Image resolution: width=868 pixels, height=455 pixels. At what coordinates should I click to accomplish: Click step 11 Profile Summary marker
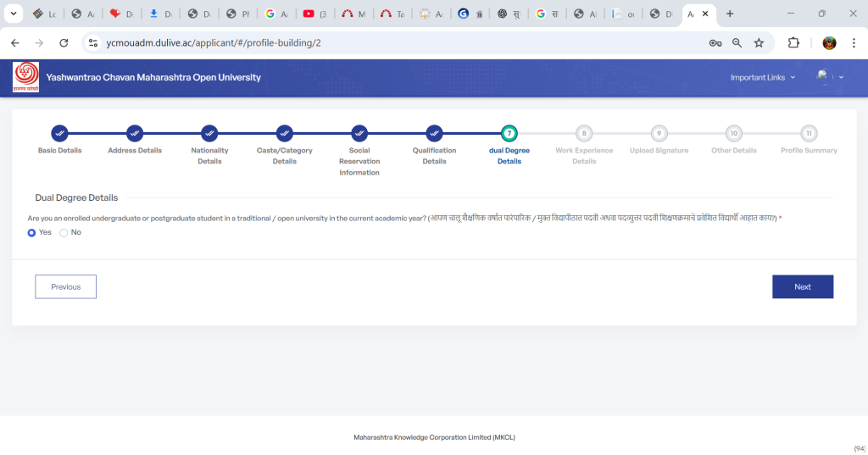coord(809,133)
